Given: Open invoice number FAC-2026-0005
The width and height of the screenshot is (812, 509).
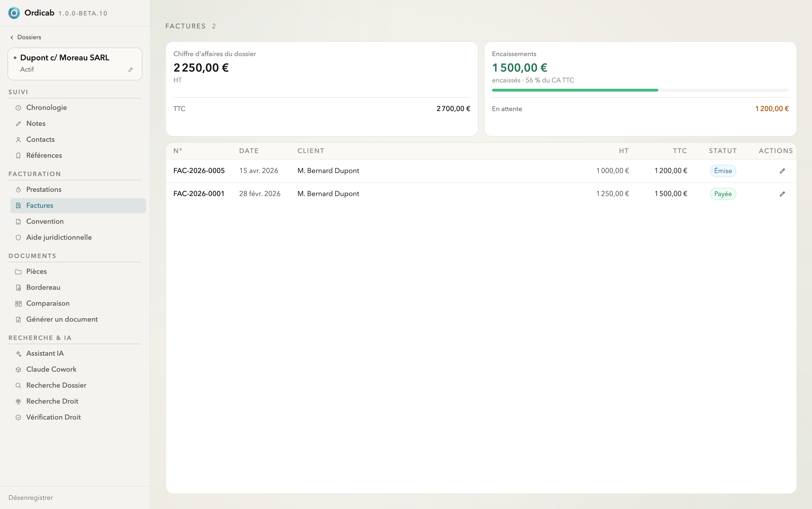Looking at the screenshot, I should 199,171.
